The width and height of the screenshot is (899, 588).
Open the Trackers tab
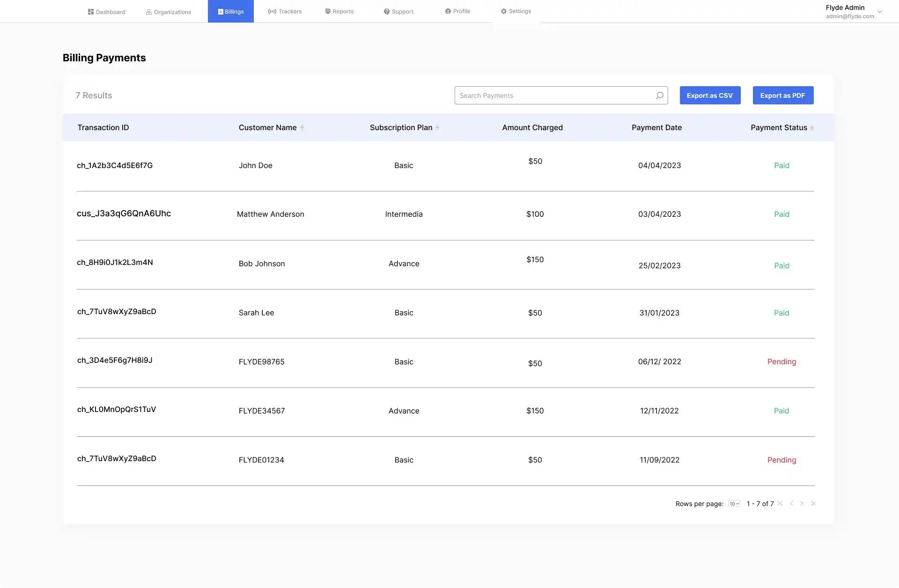pos(285,11)
